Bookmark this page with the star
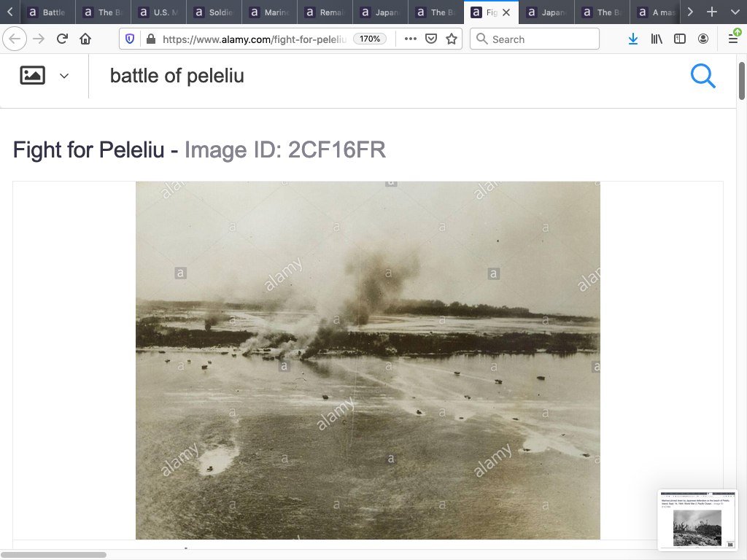This screenshot has height=560, width=747. click(x=451, y=39)
